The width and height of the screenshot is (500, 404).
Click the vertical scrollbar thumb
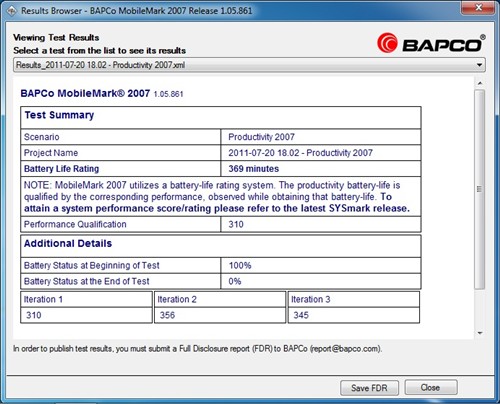(x=480, y=189)
